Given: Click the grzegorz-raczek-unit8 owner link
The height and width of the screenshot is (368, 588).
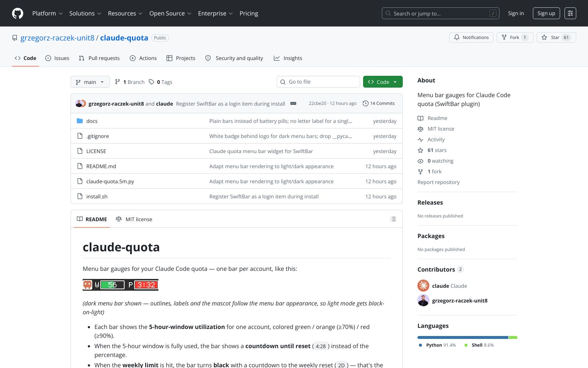Looking at the screenshot, I should 57,38.
